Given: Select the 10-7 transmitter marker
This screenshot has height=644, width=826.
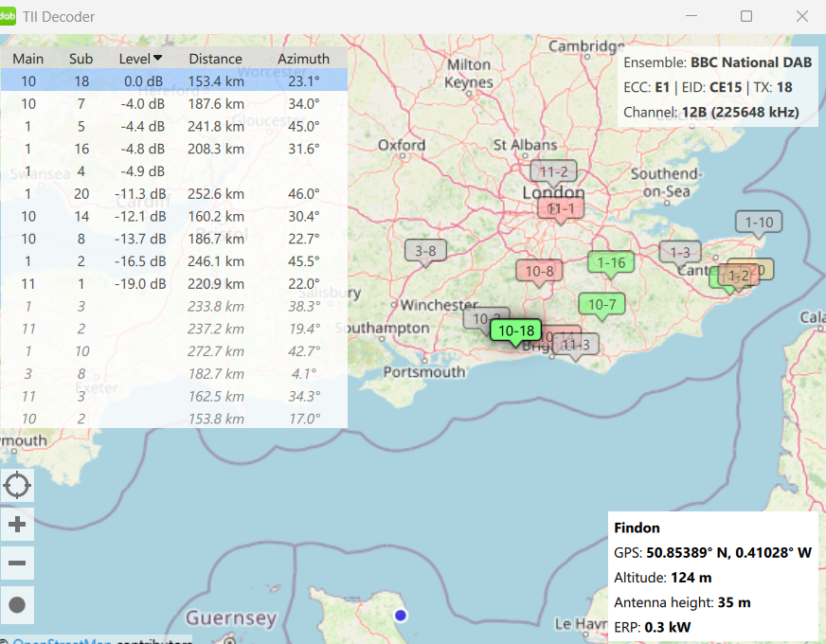Looking at the screenshot, I should tap(602, 304).
